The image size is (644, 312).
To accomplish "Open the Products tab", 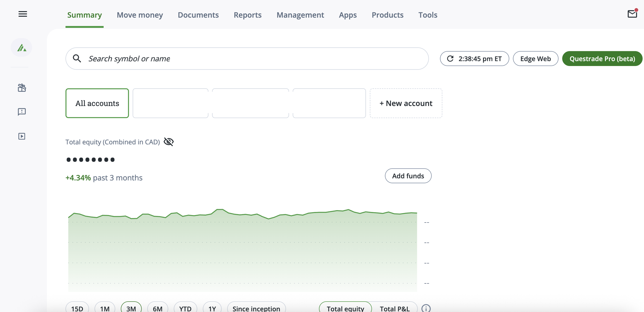I will (x=387, y=15).
